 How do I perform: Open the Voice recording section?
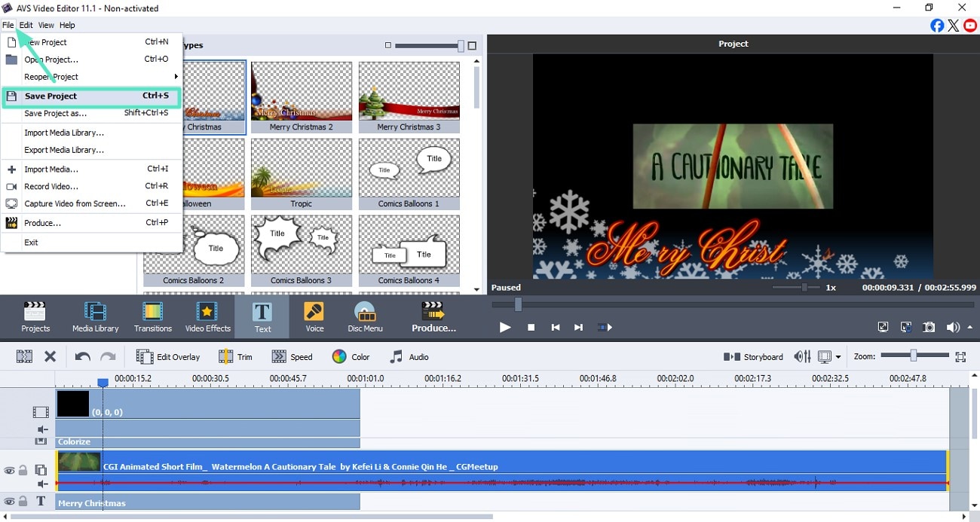coord(314,317)
